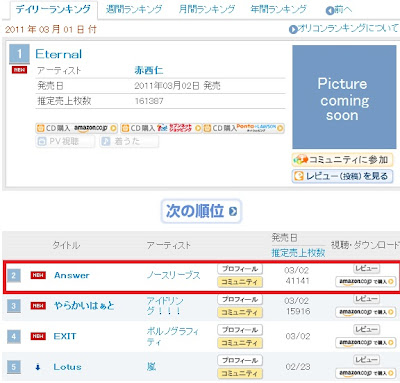Click the down arrow icon beside Lotus
400x383 pixels.
38,367
